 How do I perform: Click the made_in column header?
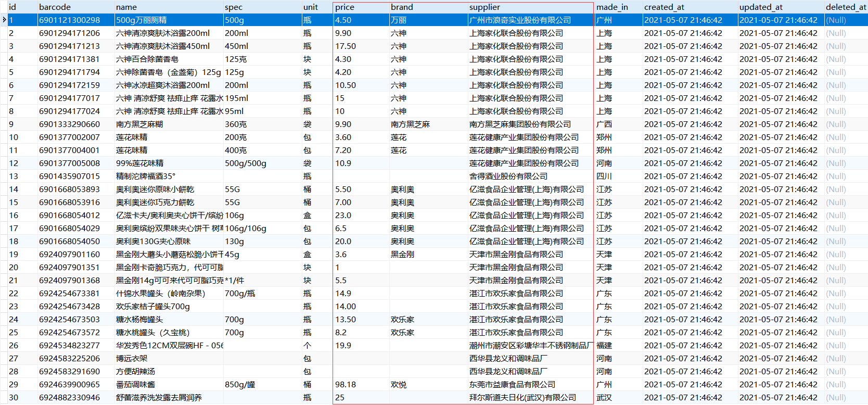(619, 7)
